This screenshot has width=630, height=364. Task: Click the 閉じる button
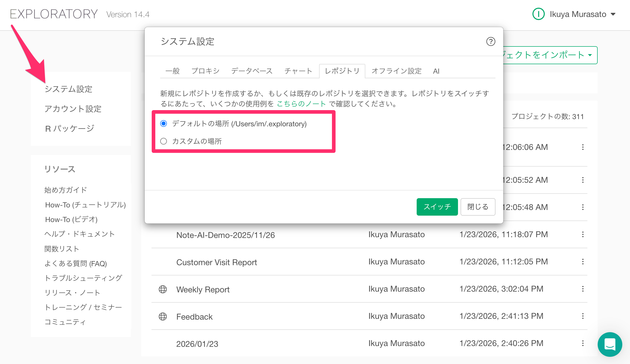[x=478, y=207]
